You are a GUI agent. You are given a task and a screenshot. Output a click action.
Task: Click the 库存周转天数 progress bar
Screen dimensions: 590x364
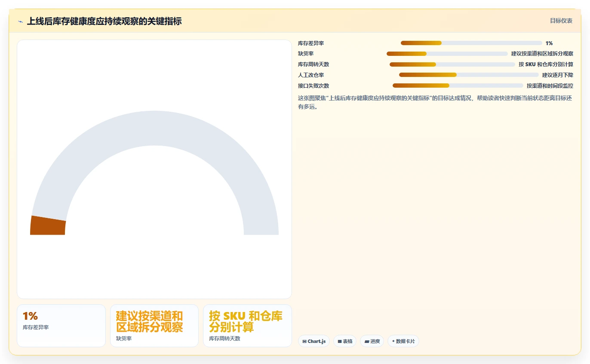coord(452,64)
